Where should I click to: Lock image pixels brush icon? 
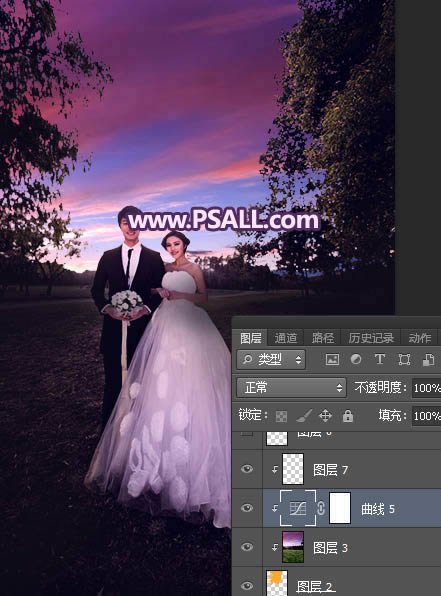coord(304,416)
